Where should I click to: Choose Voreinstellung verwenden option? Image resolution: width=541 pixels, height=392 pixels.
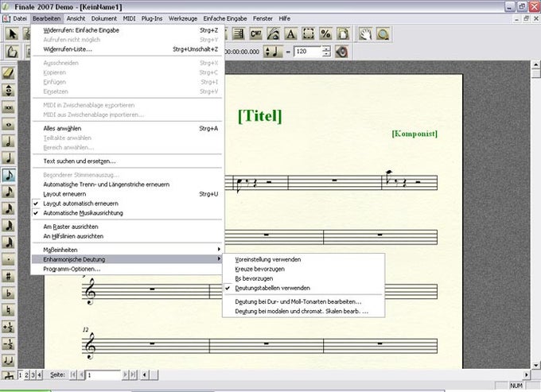point(304,259)
